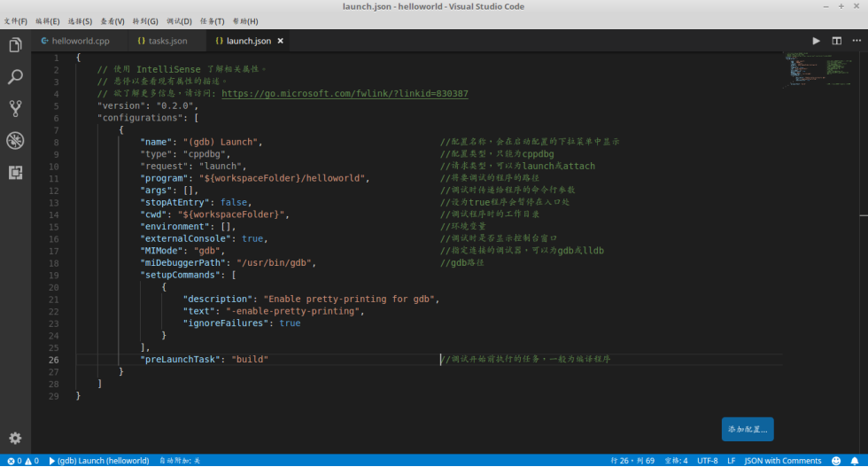Click the 行 26, 列 69 cursor position indicator
Image resolution: width=868 pixels, height=467 pixels.
pos(632,461)
